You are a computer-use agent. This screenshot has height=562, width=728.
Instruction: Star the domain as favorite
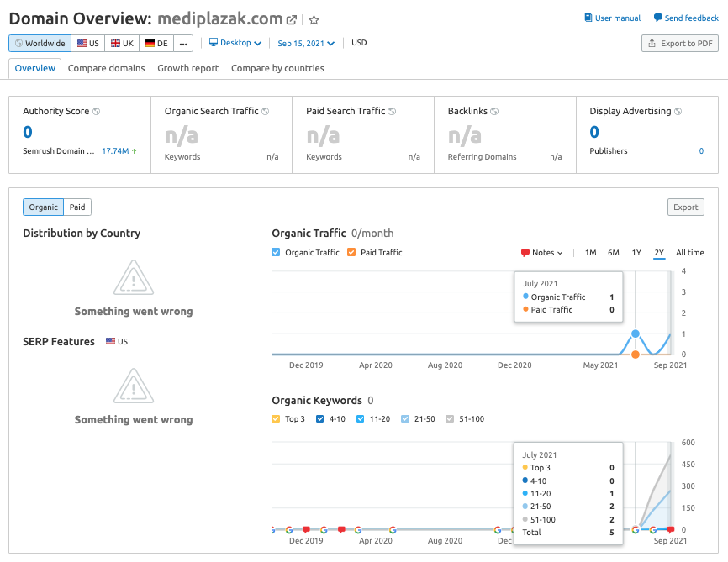[314, 20]
